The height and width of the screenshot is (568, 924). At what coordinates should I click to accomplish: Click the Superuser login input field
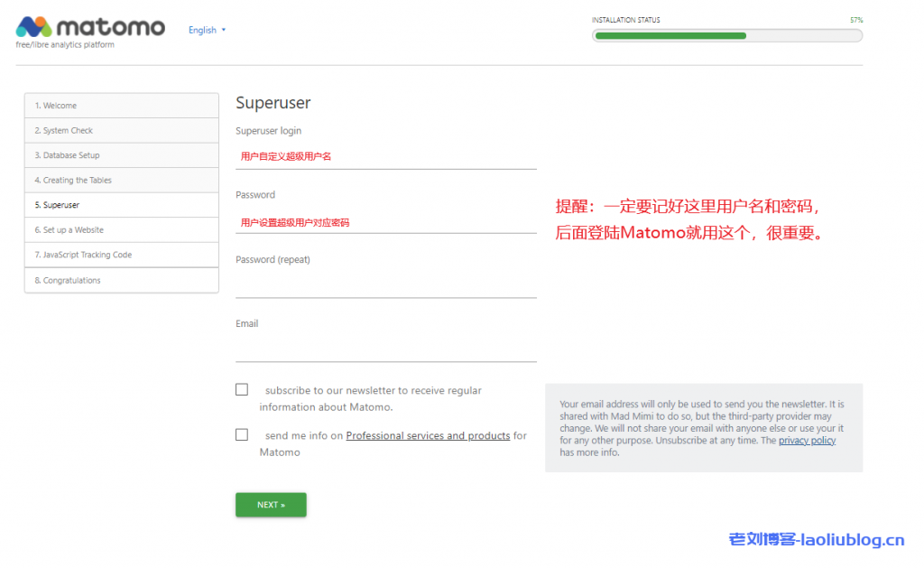click(x=385, y=156)
